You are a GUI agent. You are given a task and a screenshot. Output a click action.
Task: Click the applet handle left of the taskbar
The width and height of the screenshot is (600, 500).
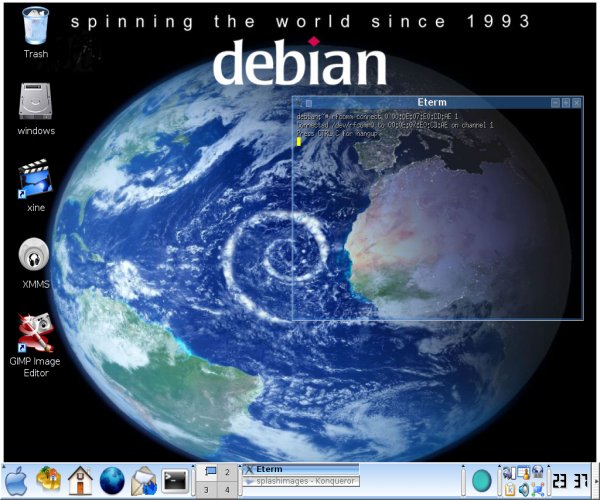(x=240, y=481)
